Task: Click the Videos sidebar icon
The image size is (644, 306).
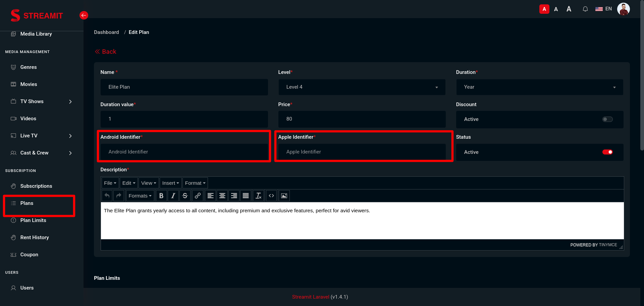Action: pyautogui.click(x=13, y=119)
